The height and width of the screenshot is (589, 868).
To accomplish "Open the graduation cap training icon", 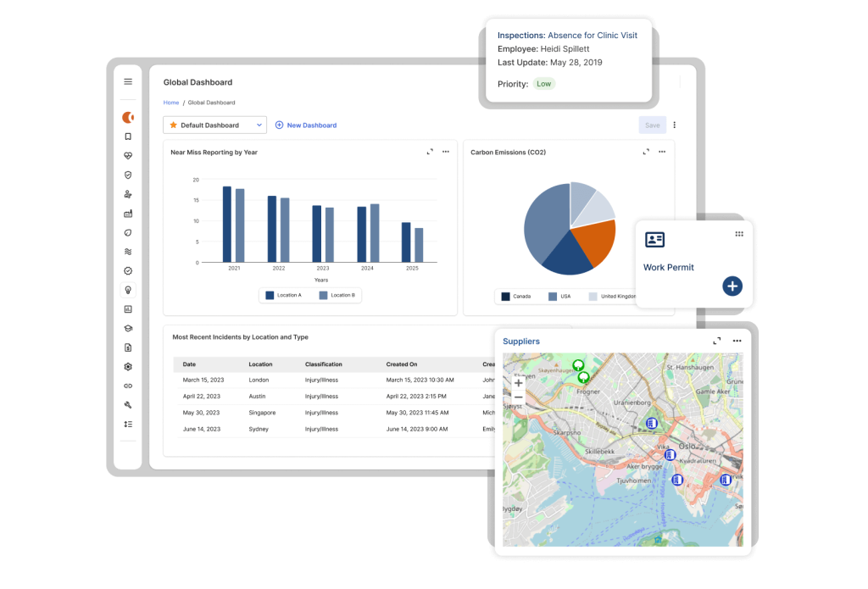I will [128, 329].
